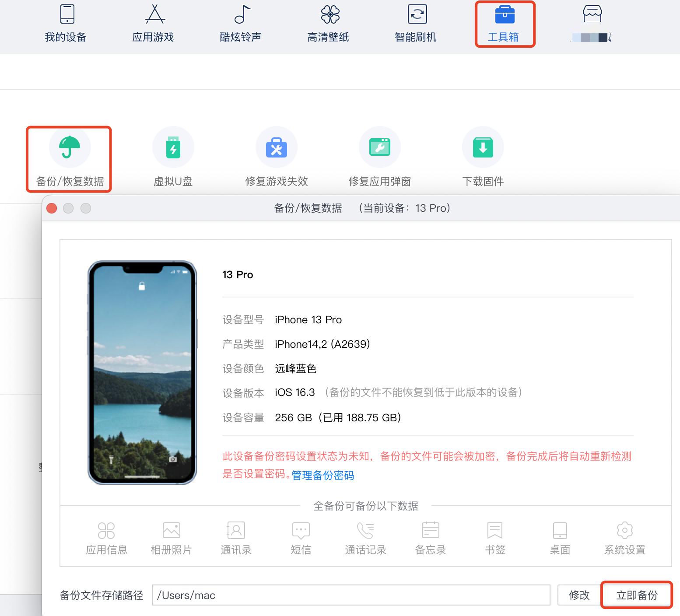Open the 下载固件 tool
The height and width of the screenshot is (616, 680).
click(x=483, y=157)
